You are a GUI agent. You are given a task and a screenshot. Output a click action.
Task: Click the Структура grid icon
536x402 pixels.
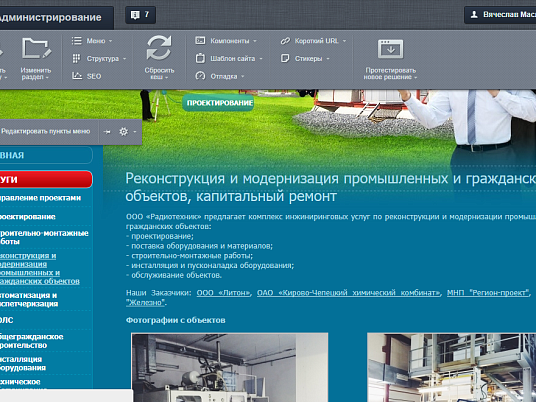coord(77,58)
